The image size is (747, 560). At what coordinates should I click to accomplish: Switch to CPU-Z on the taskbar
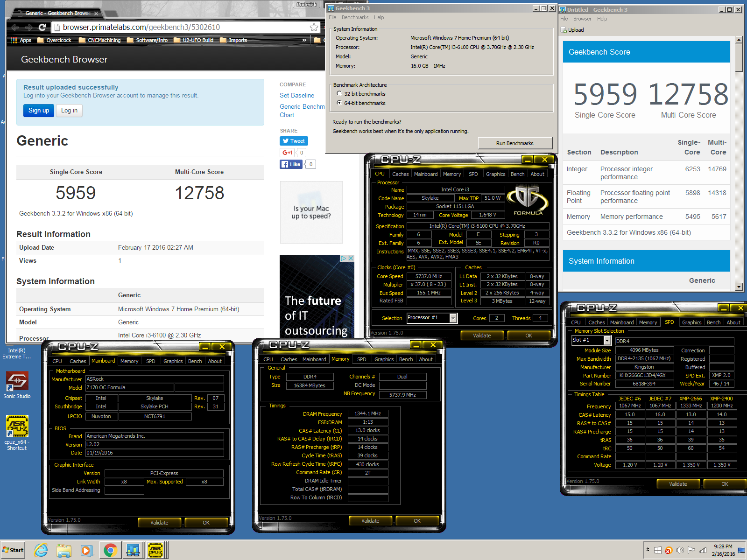[x=156, y=551]
